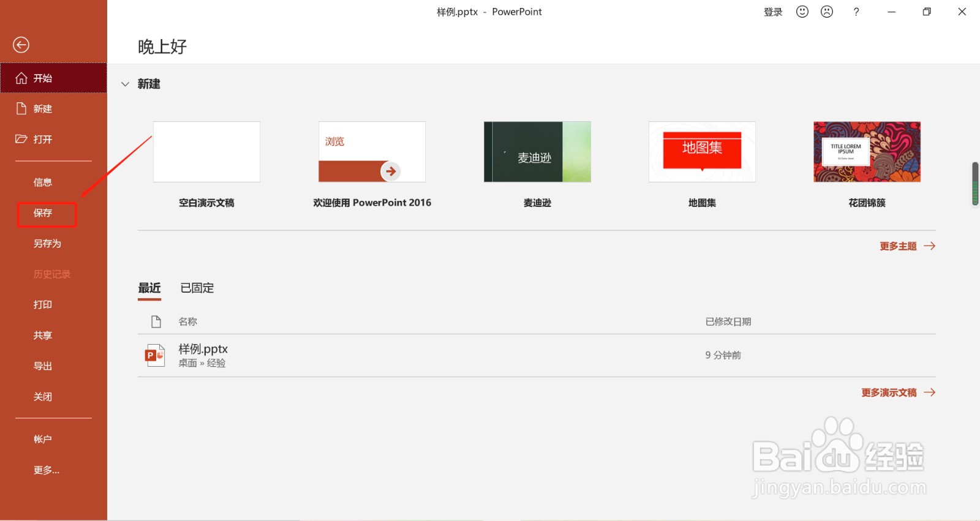Viewport: 980px width, 521px height.
Task: Click the vertical scrollbar thumb
Action: click(x=975, y=184)
